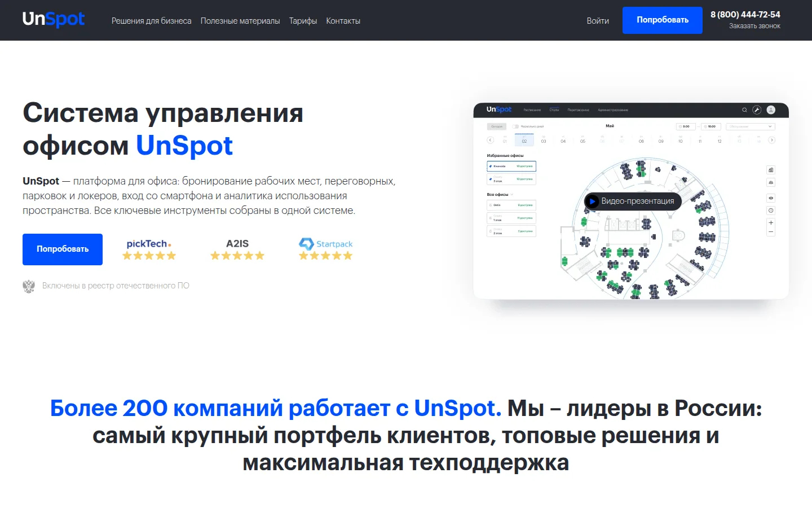Click the Система управления офисом UnSpot heading

tap(163, 129)
